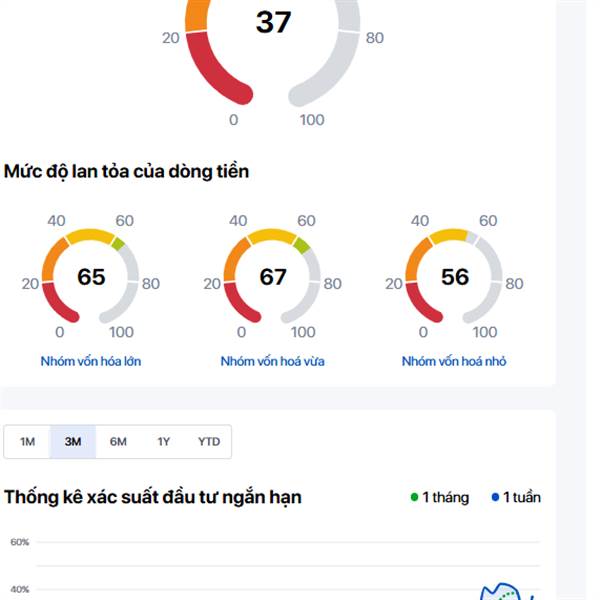
Task: Open the "Nhóm vốn hoá vừa" link
Action: click(273, 361)
